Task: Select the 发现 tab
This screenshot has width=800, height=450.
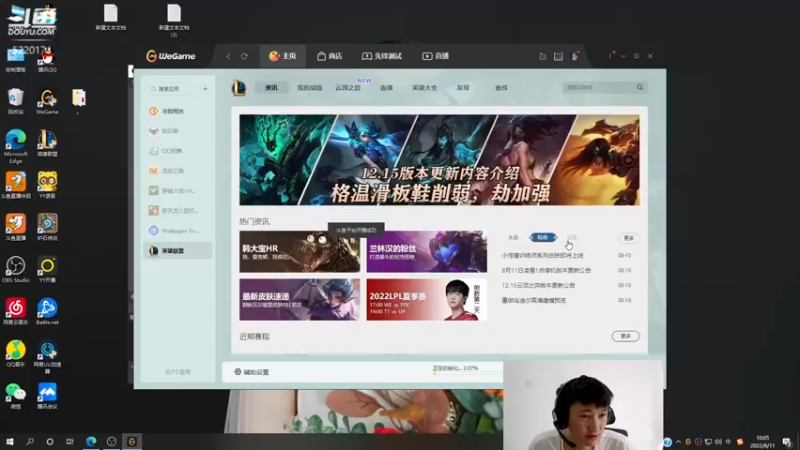Action: coord(463,88)
